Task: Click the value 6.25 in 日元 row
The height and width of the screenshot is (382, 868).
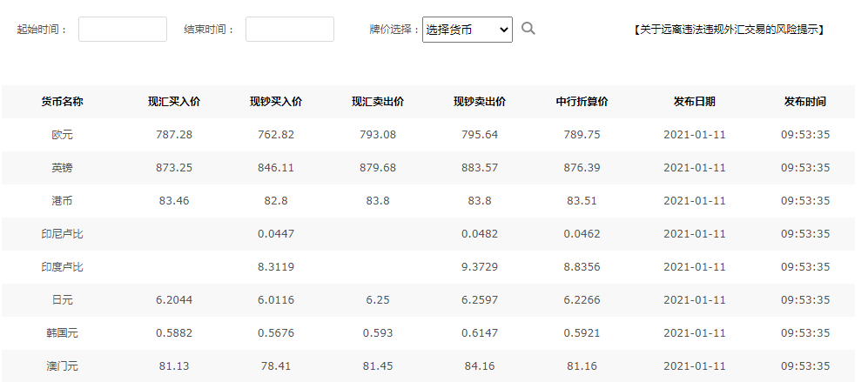Action: point(378,300)
